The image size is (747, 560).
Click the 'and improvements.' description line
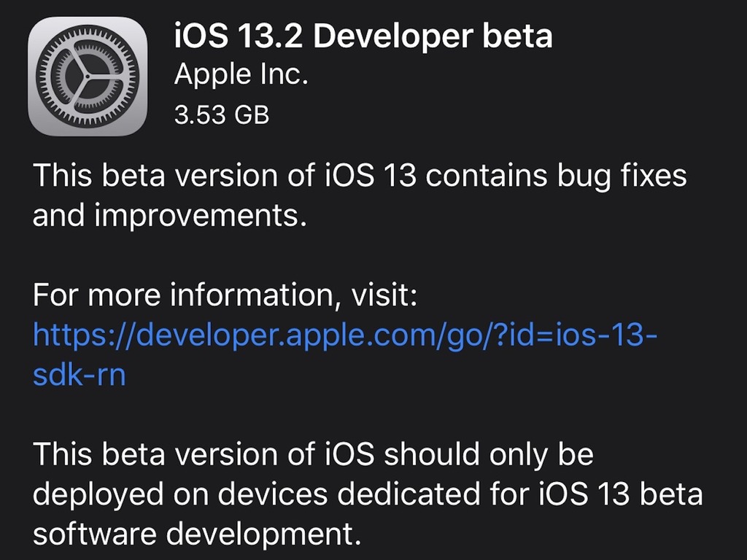pos(169,216)
